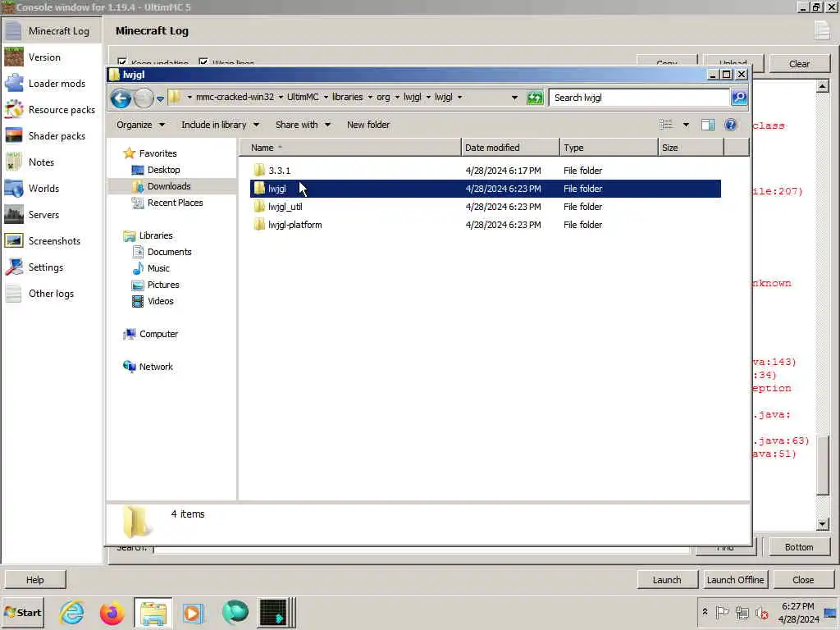The image size is (840, 630).
Task: Open Internet Explorer from taskbar
Action: click(72, 612)
